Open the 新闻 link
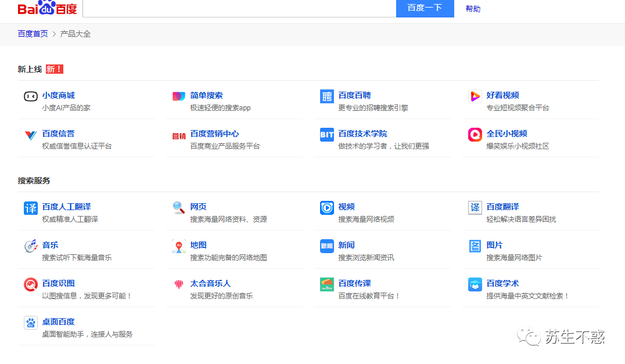Viewport: 625px width, 364px height. [x=346, y=246]
